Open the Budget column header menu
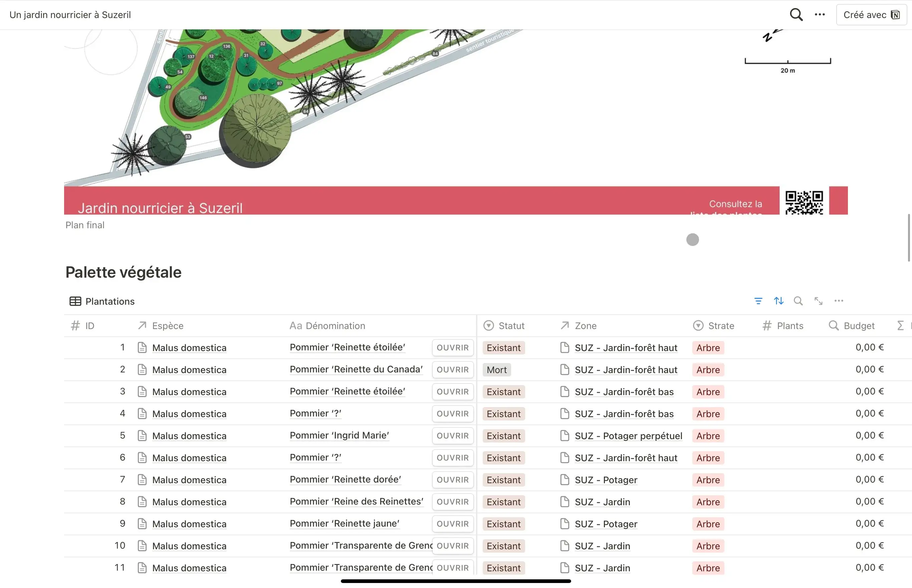This screenshot has width=912, height=588. [x=852, y=326]
